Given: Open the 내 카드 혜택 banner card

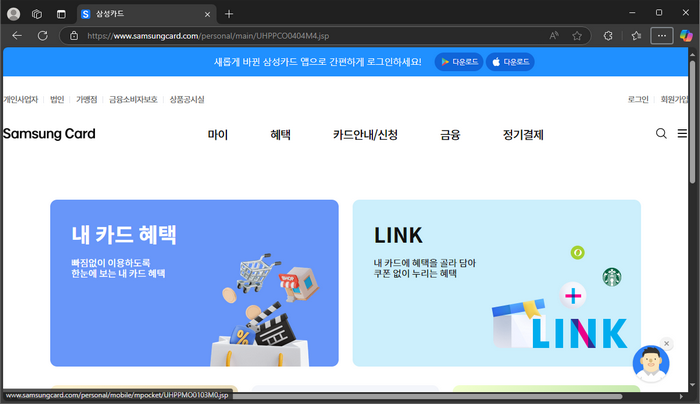Looking at the screenshot, I should pos(194,283).
